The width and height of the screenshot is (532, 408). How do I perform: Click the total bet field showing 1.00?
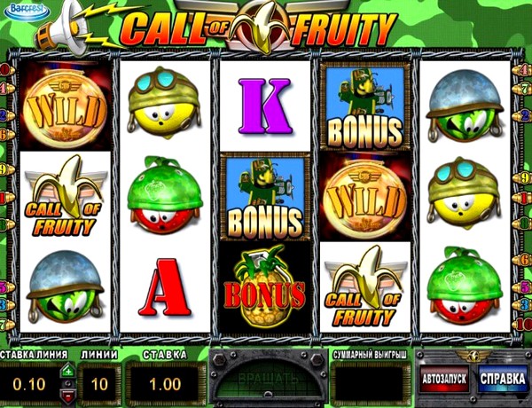click(165, 384)
